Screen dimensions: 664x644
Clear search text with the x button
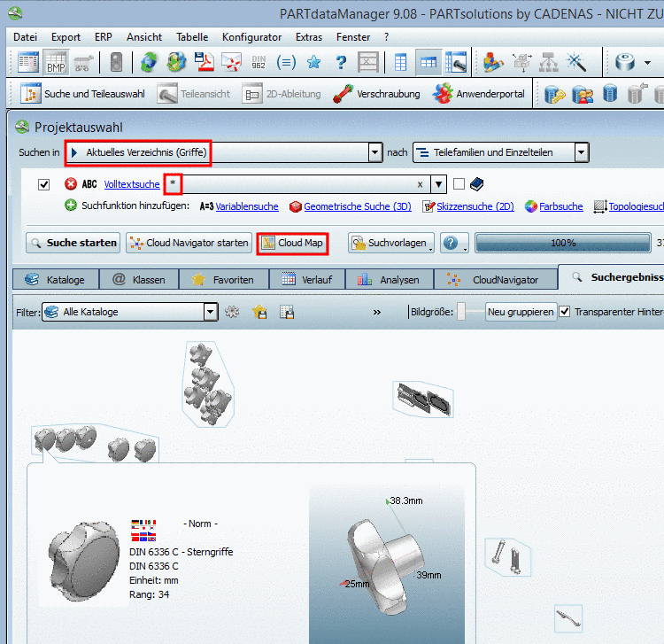(x=420, y=184)
